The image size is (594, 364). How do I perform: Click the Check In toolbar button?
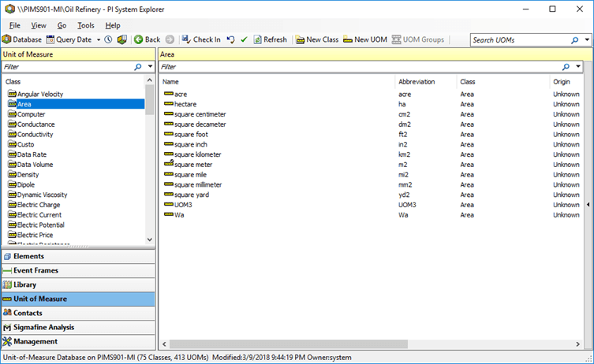coord(200,39)
